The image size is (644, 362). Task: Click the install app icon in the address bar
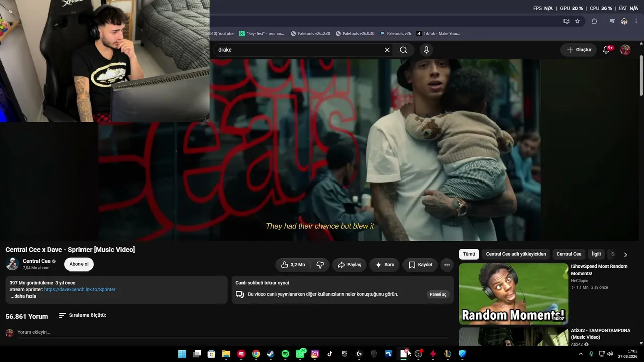click(x=566, y=21)
